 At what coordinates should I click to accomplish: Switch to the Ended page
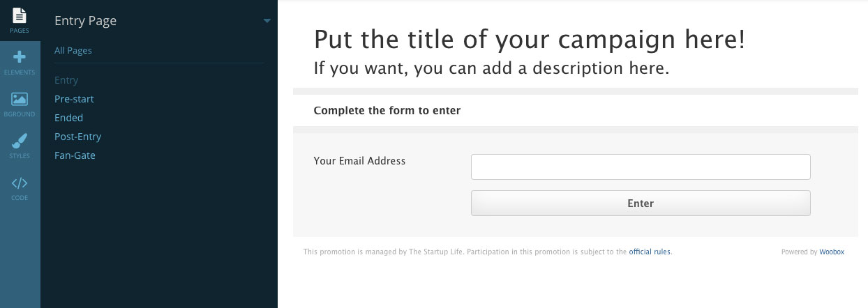point(68,118)
